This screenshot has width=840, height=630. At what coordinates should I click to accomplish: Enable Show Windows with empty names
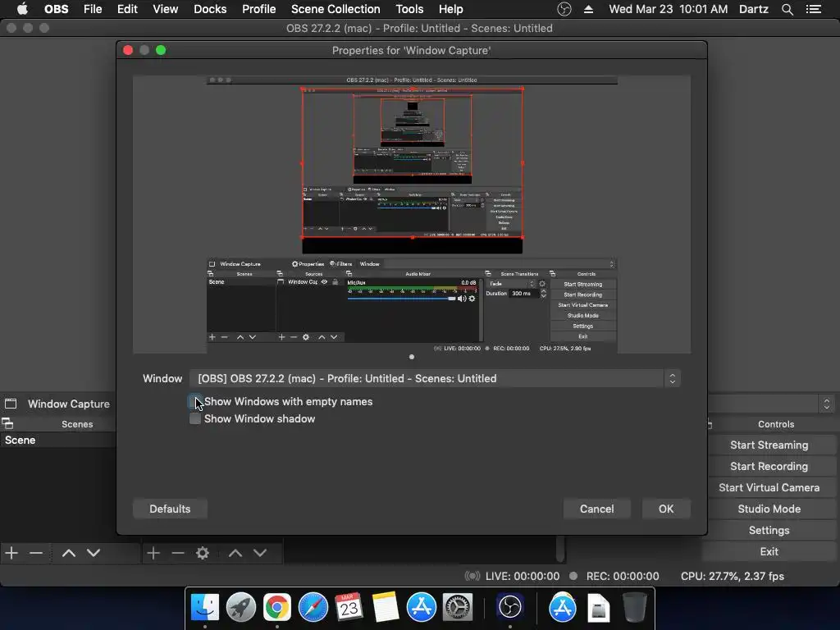195,401
